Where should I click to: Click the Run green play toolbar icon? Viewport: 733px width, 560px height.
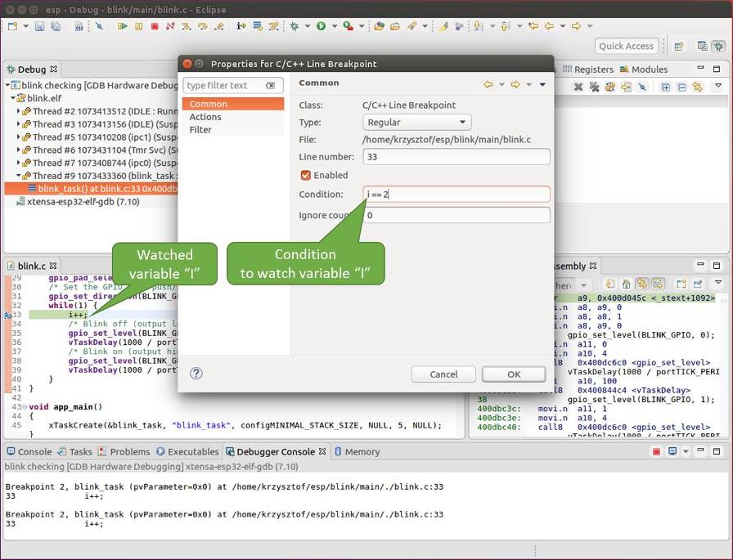point(322,26)
